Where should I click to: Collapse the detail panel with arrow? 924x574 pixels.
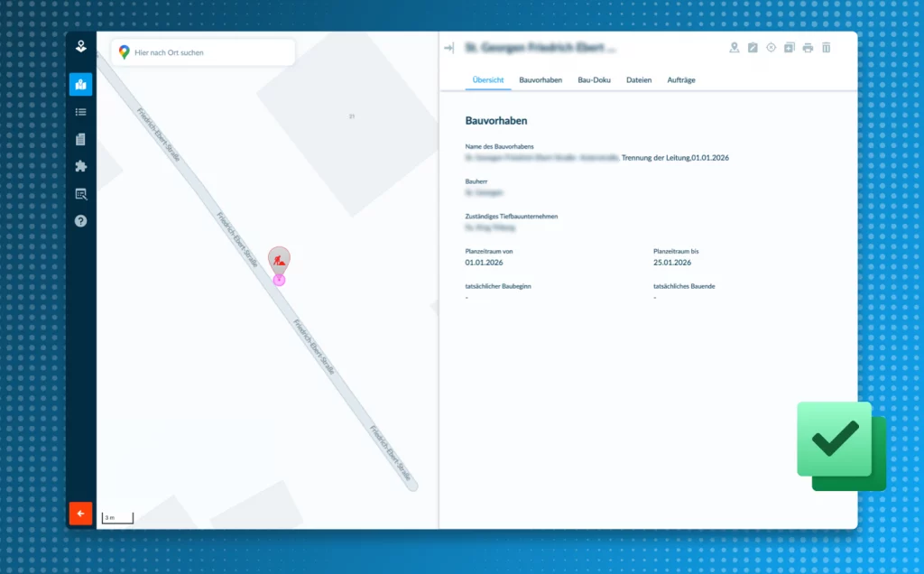point(449,48)
